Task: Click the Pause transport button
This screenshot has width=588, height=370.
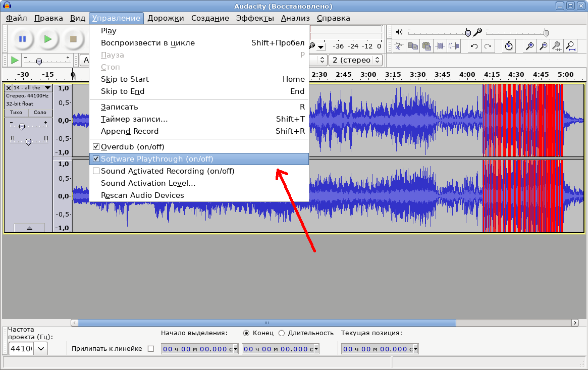Action: [23, 39]
